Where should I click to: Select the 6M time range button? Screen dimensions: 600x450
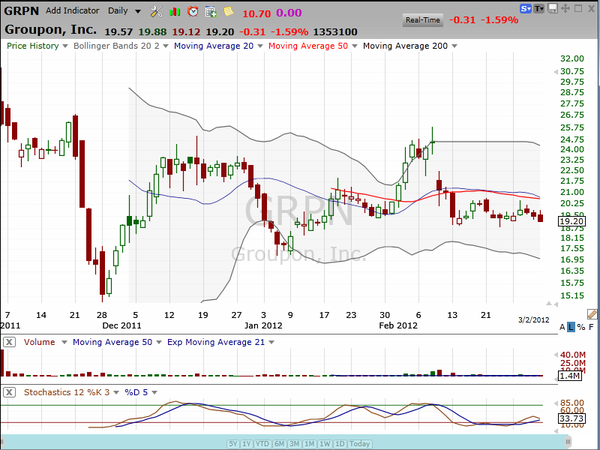coord(279,444)
